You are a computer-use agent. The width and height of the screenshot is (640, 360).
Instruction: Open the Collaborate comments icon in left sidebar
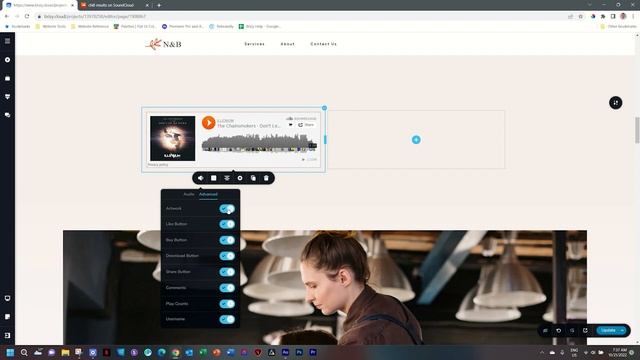click(7, 115)
